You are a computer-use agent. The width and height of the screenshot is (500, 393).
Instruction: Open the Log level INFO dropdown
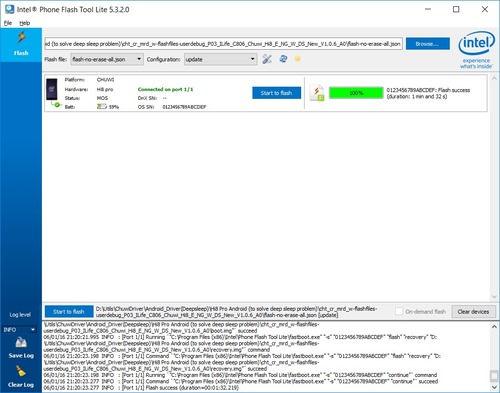click(x=19, y=330)
